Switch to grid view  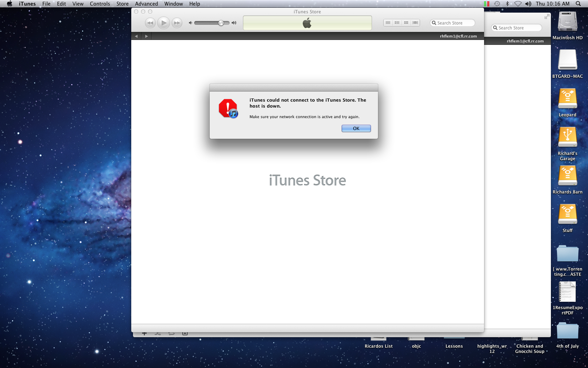[x=406, y=23]
